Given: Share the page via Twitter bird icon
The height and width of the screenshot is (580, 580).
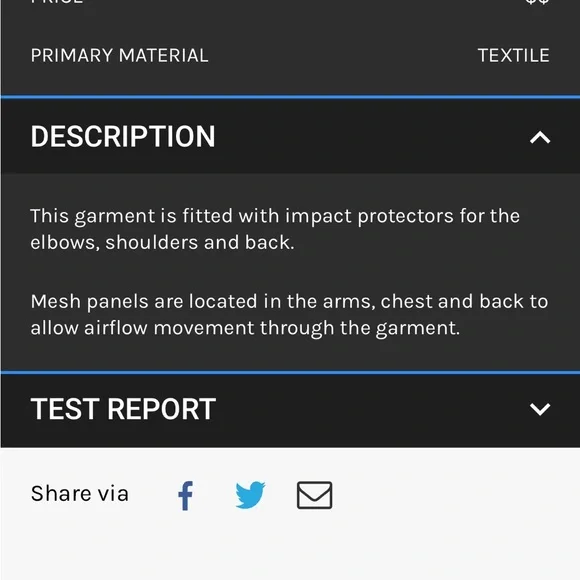Looking at the screenshot, I should point(250,495).
